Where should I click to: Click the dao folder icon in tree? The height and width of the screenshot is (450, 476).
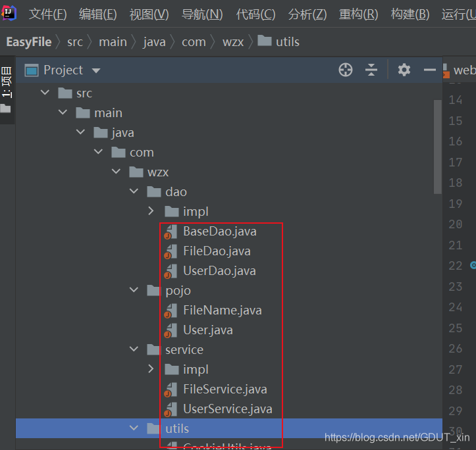tap(154, 191)
